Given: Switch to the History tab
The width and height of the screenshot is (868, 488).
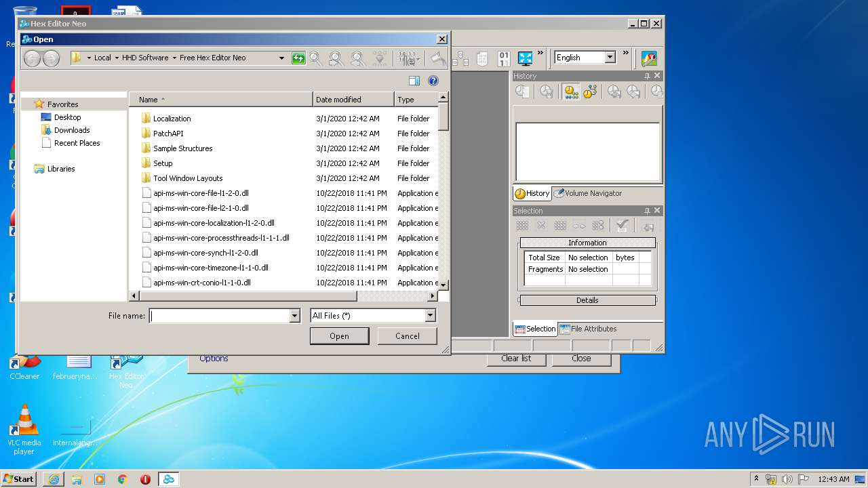Looking at the screenshot, I should point(532,193).
